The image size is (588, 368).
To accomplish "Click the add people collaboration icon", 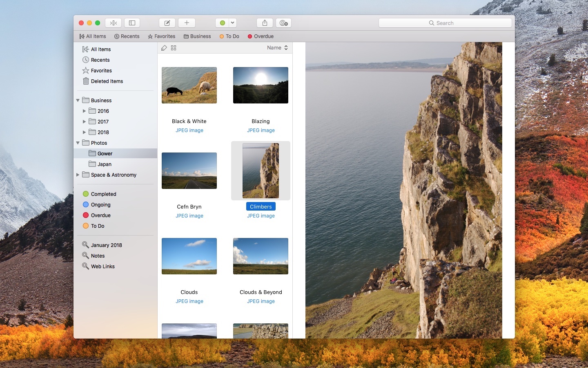I will coord(283,23).
